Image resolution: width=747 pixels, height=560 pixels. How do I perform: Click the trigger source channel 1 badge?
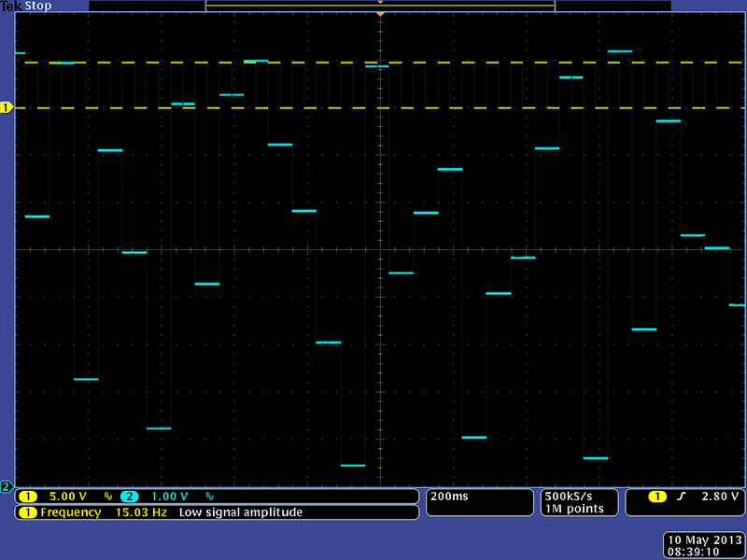click(656, 497)
